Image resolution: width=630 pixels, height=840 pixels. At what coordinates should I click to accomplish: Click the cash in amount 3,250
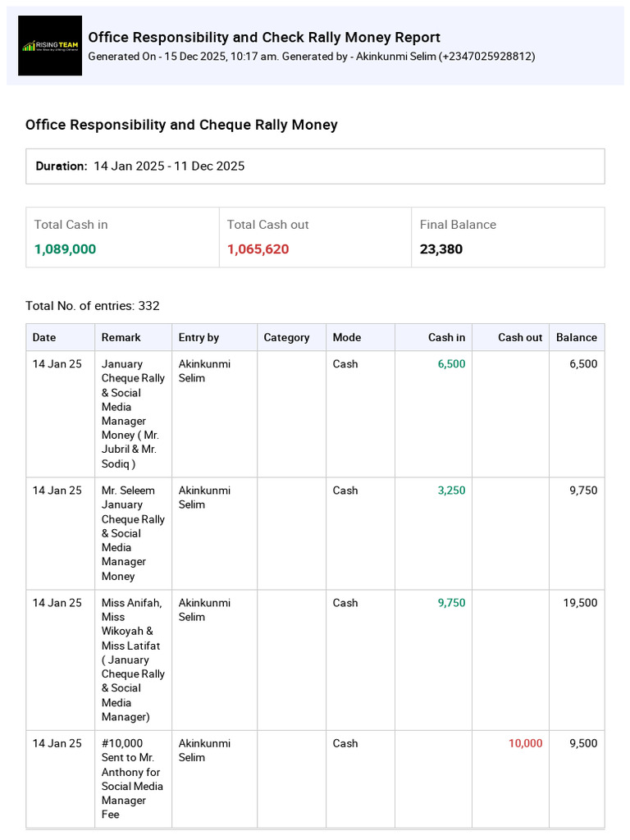pos(452,491)
